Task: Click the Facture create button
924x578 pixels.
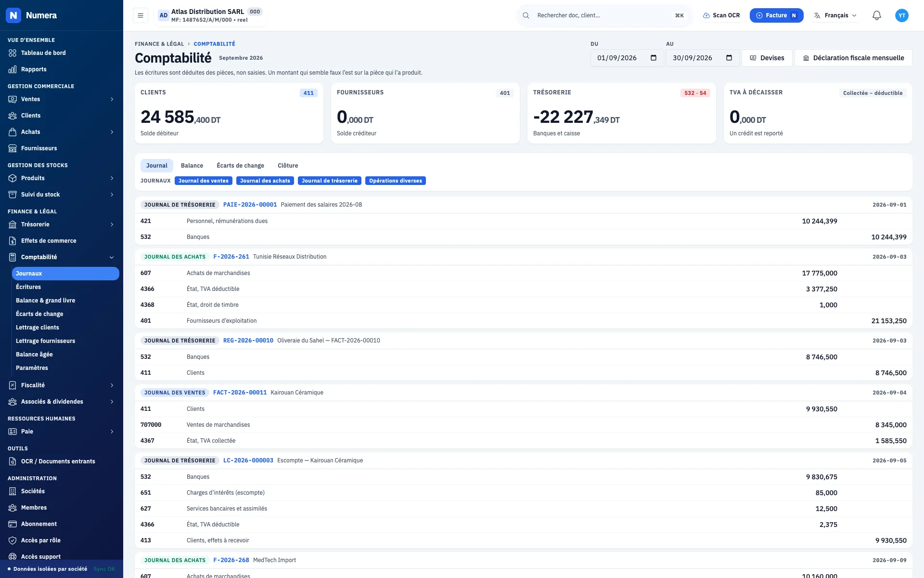Action: (x=776, y=15)
